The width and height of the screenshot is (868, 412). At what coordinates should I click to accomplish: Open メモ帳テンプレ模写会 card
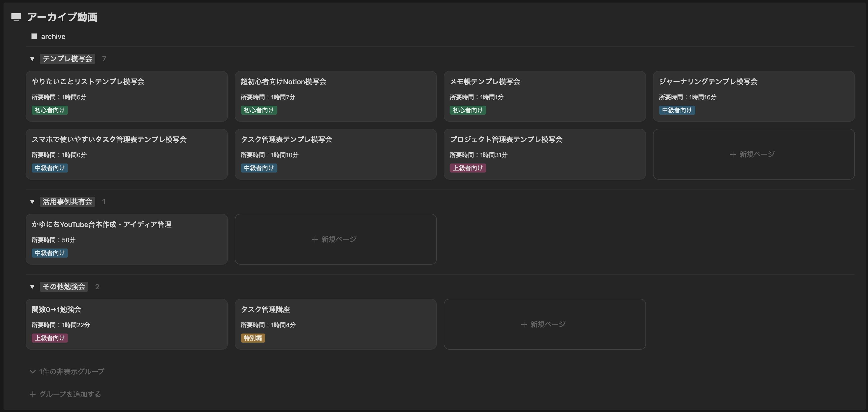point(545,96)
